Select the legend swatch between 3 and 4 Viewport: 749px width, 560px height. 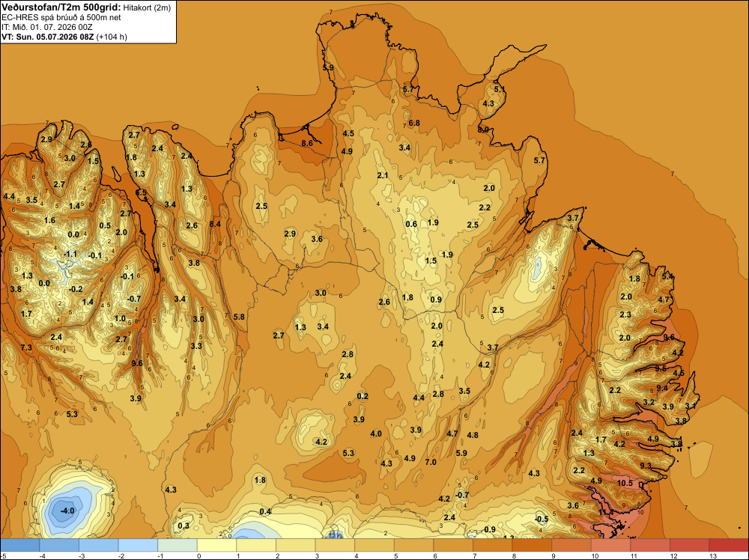point(334,545)
